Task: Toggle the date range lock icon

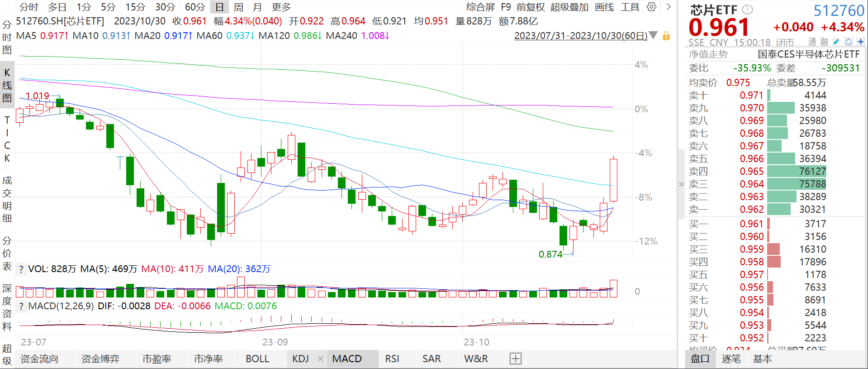Action: [666, 36]
